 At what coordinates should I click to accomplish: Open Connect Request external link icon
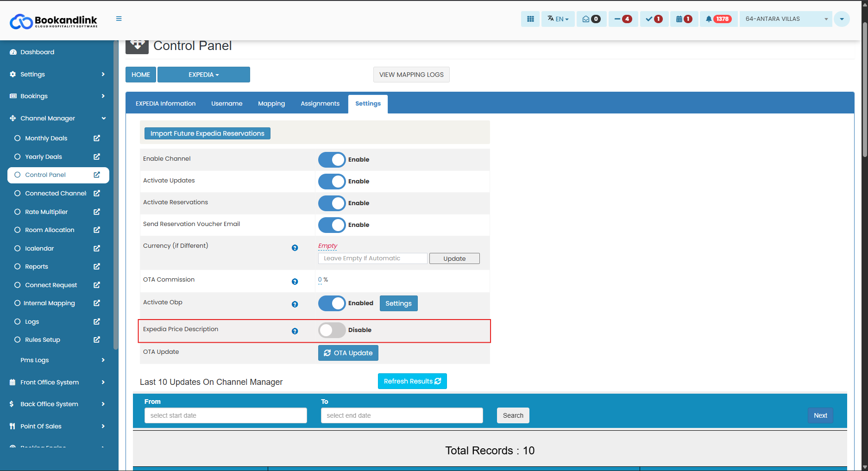click(x=97, y=285)
